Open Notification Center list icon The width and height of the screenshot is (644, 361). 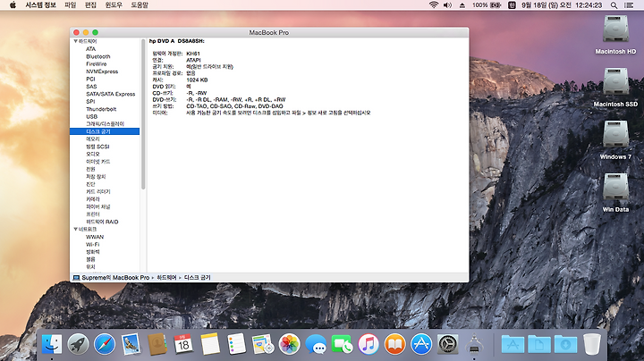click(x=629, y=5)
